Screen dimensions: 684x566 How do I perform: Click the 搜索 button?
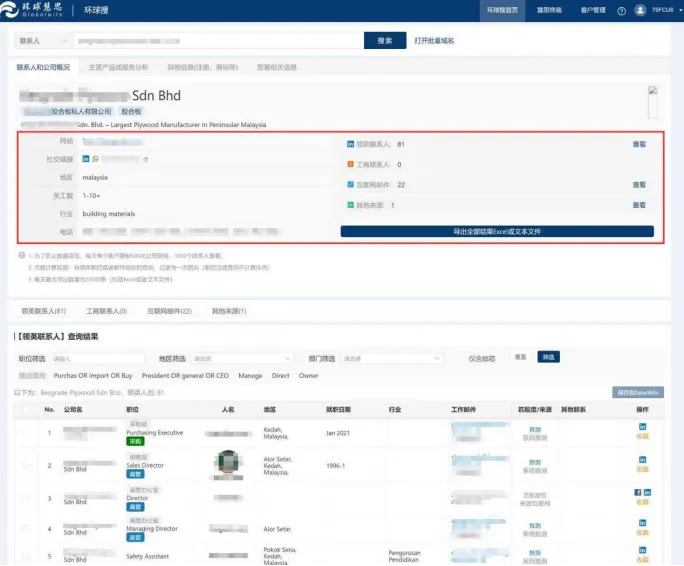[385, 41]
